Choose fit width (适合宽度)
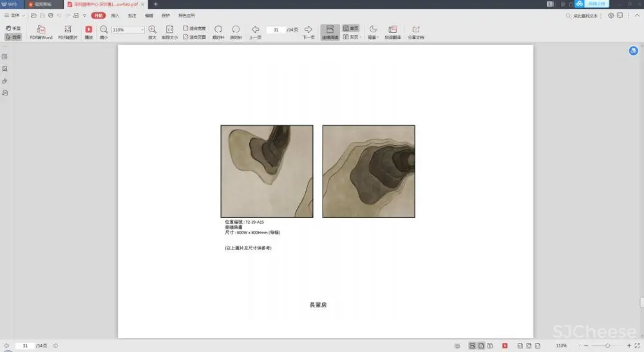Screen dimensions: 644x352 (x=194, y=28)
